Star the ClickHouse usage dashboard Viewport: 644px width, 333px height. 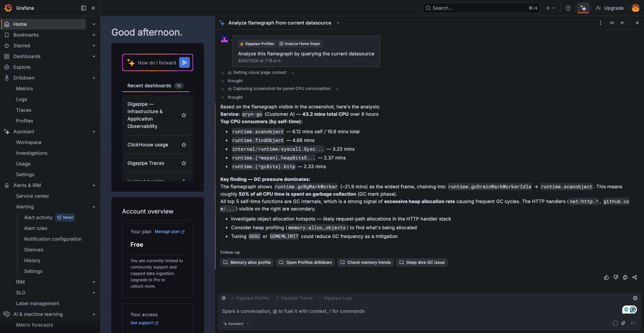pos(184,145)
